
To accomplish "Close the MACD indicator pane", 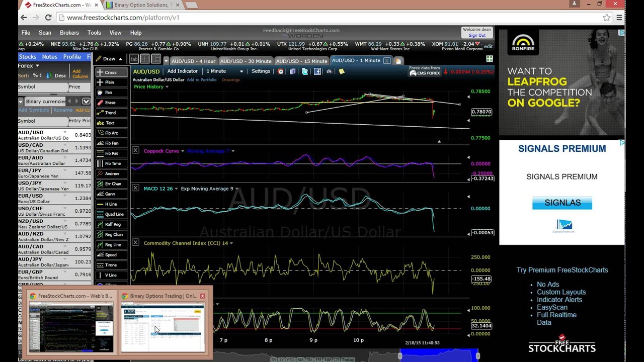I will tap(135, 188).
